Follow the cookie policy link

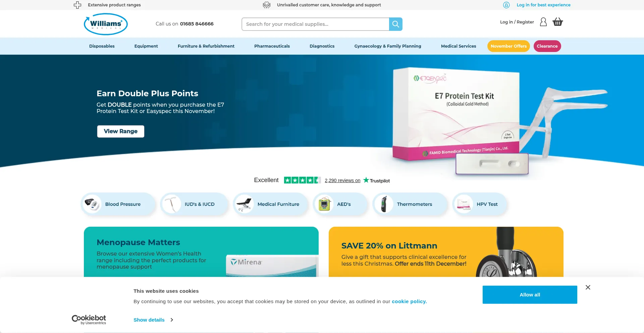coord(409,301)
